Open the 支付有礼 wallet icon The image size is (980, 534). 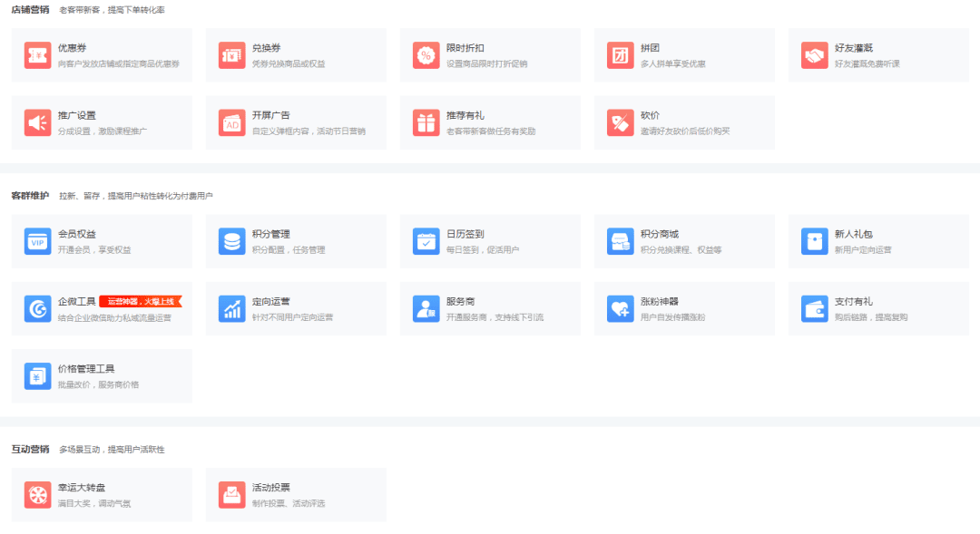coord(814,308)
